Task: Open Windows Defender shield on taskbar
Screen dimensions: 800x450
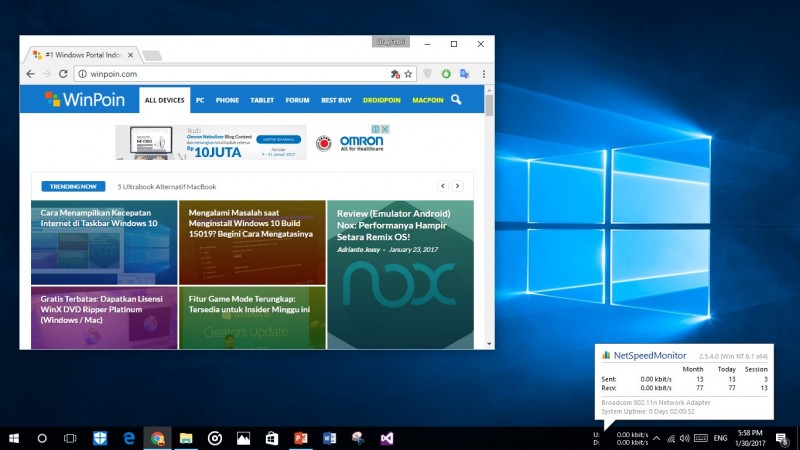Action: coord(100,438)
